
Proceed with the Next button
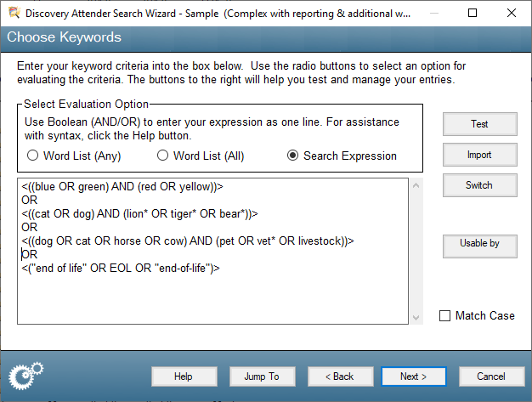(x=413, y=377)
